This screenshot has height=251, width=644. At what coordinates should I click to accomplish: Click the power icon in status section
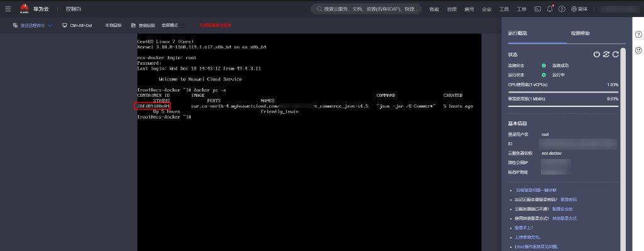(597, 54)
